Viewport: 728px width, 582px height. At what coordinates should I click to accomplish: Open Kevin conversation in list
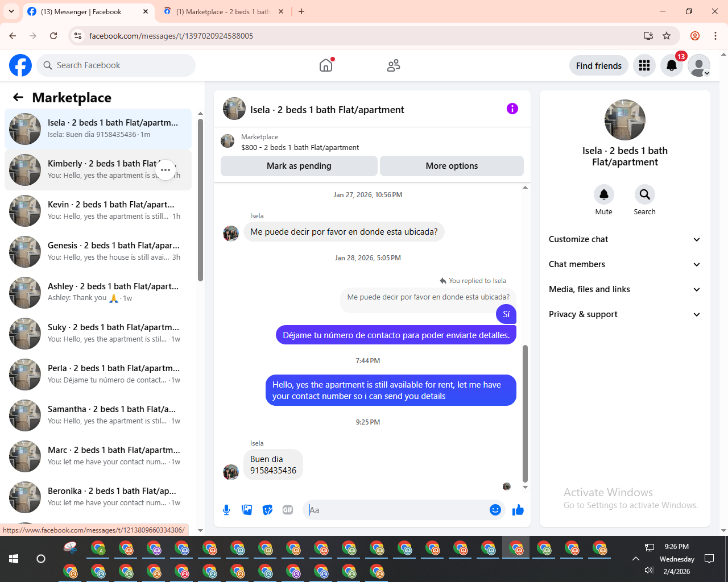pos(98,211)
